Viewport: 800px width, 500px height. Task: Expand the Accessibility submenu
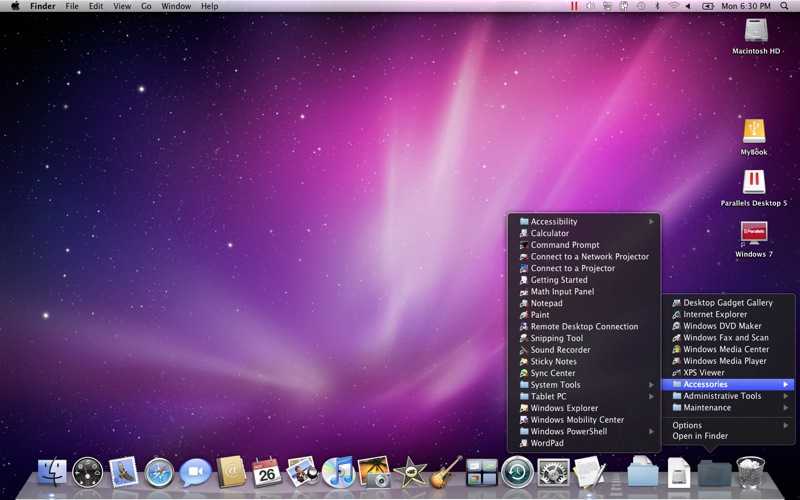[x=584, y=221]
